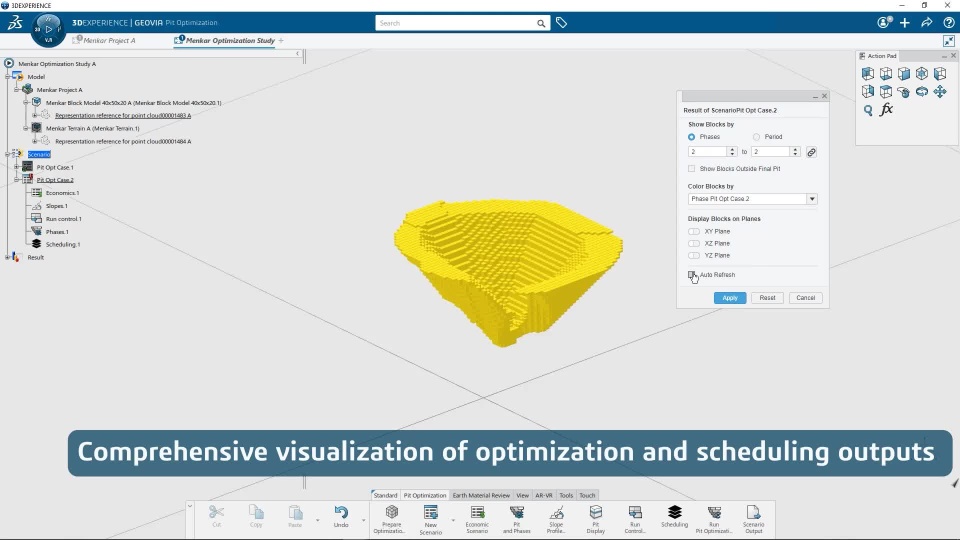
Task: Click the magnifier icon in Action Pad
Action: 868,110
